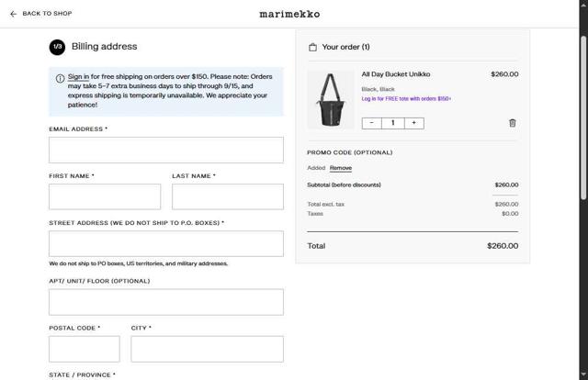This screenshot has width=588, height=380.
Task: Focus the Last Name field
Action: pyautogui.click(x=228, y=196)
